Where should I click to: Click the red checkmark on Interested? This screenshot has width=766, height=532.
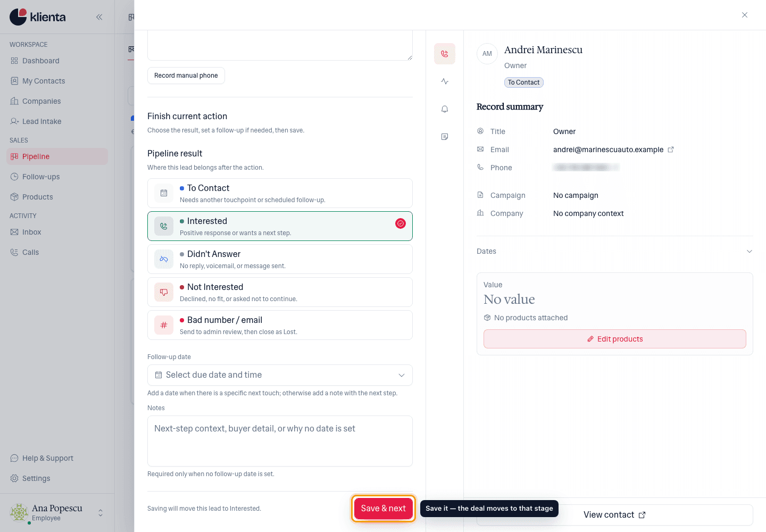(401, 223)
